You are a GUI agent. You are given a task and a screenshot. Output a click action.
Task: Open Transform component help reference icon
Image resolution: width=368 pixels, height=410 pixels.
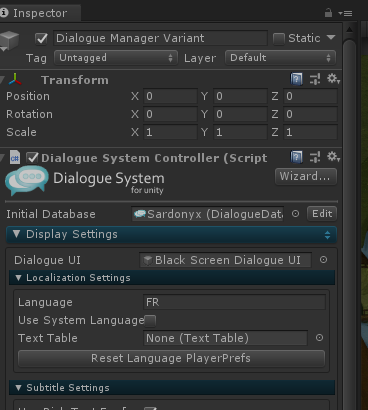pos(296,79)
